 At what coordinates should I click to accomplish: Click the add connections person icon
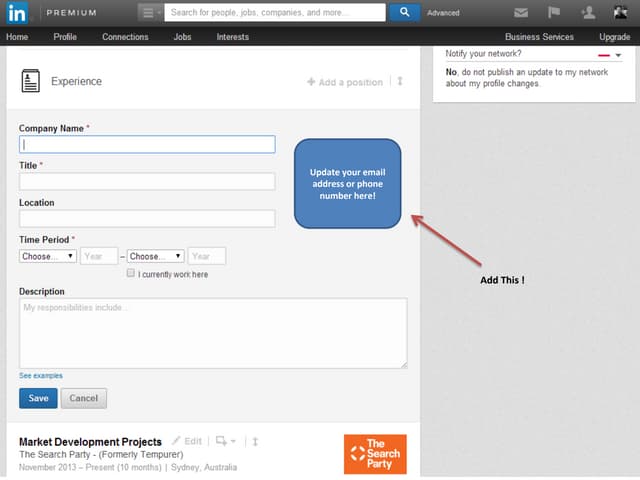pyautogui.click(x=588, y=13)
